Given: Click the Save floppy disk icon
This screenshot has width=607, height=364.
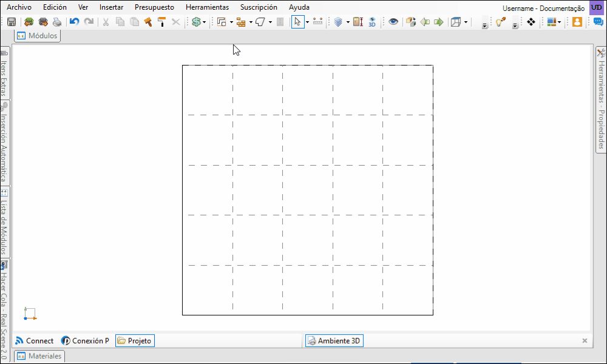Looking at the screenshot, I should pyautogui.click(x=12, y=22).
